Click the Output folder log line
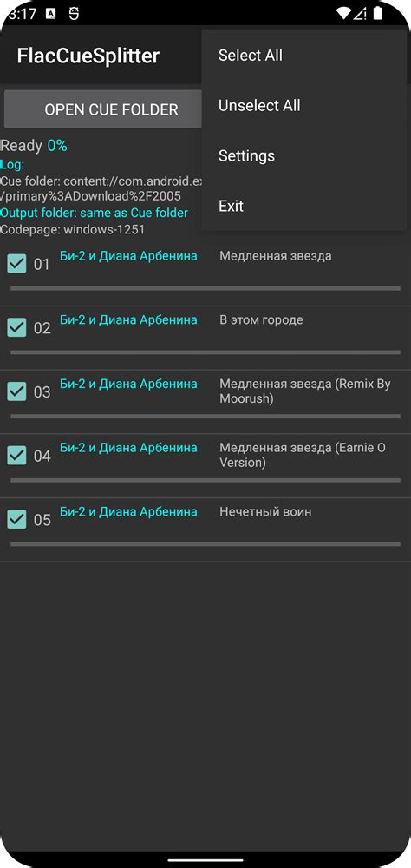 point(94,213)
